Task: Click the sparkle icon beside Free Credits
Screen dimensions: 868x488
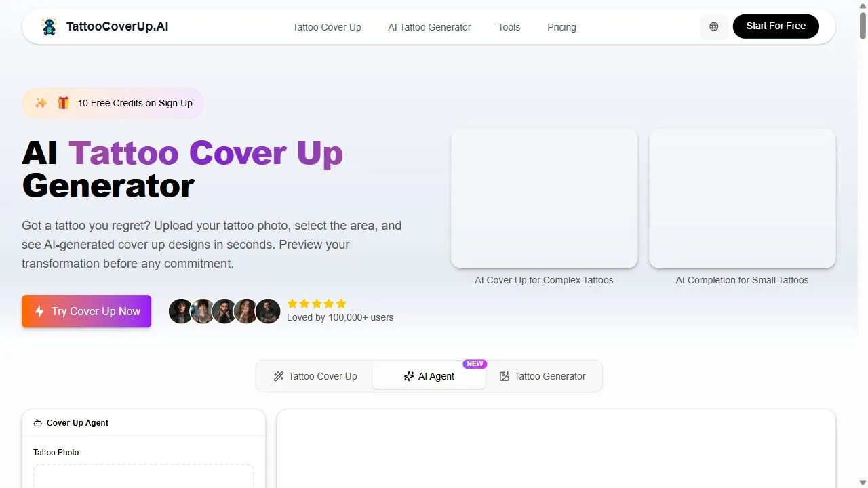Action: pyautogui.click(x=41, y=103)
